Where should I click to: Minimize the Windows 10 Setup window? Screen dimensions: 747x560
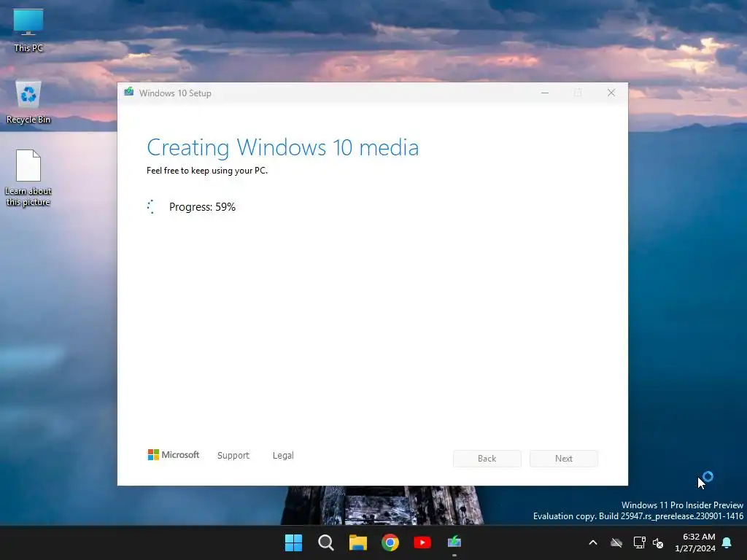click(545, 93)
